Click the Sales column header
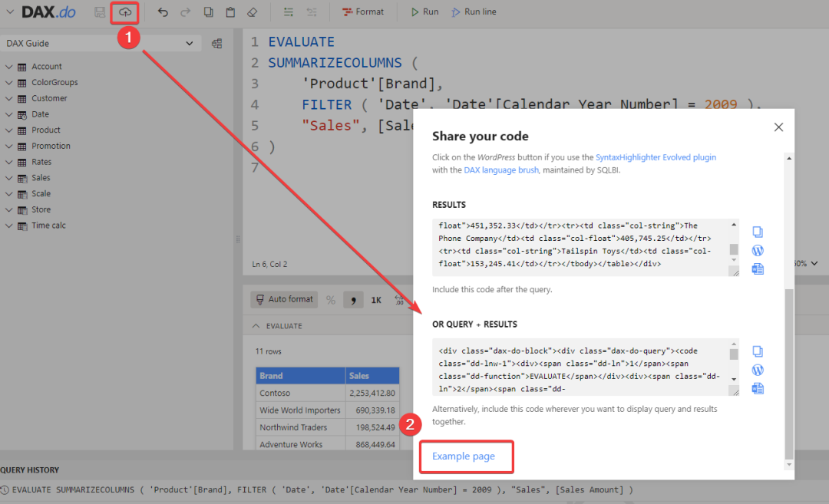The image size is (829, 504). tap(372, 376)
